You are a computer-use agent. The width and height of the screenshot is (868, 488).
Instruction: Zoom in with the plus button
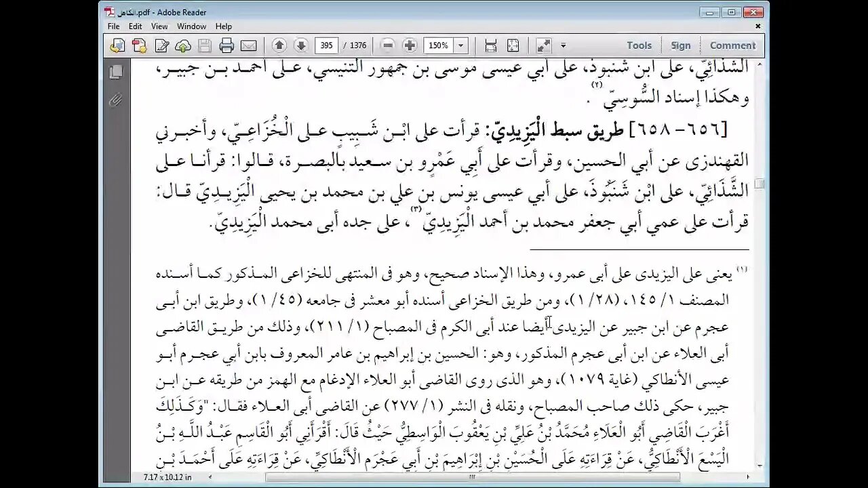(410, 45)
